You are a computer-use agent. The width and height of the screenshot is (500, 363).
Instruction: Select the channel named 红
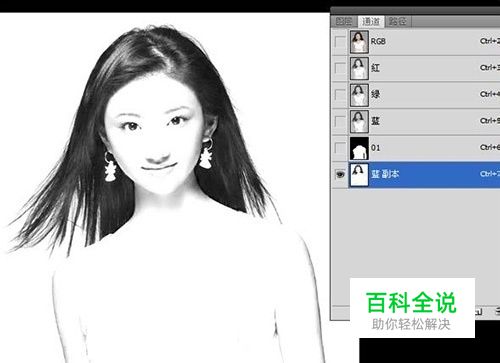point(375,68)
